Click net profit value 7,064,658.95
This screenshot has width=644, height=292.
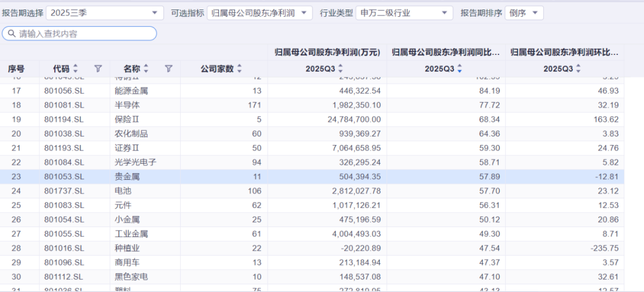point(355,148)
